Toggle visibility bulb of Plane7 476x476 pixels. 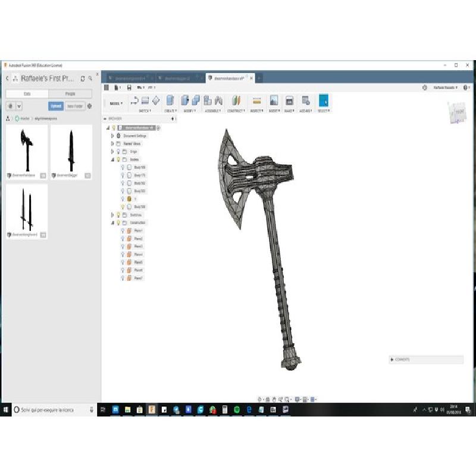coord(123,278)
